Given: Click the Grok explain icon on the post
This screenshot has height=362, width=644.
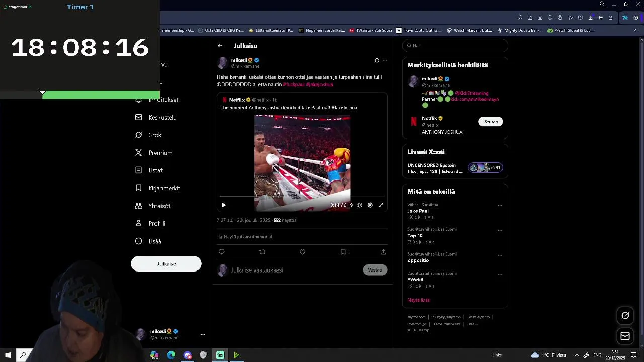Looking at the screenshot, I should coord(377,60).
